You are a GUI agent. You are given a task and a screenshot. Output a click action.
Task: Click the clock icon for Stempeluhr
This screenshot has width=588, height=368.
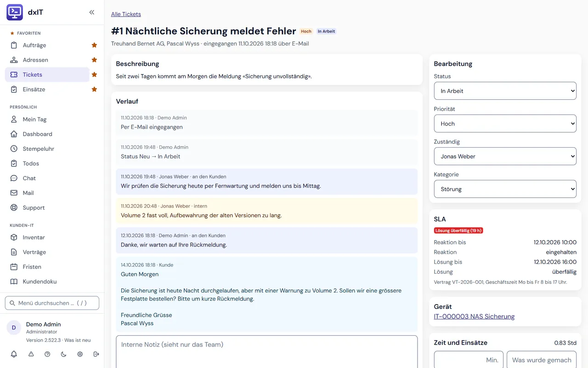click(14, 149)
